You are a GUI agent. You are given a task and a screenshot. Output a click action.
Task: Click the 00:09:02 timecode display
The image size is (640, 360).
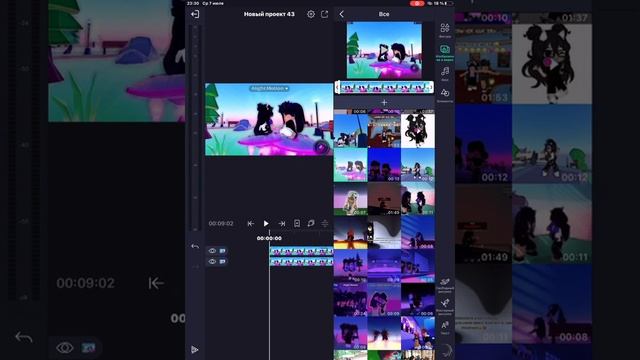click(221, 224)
